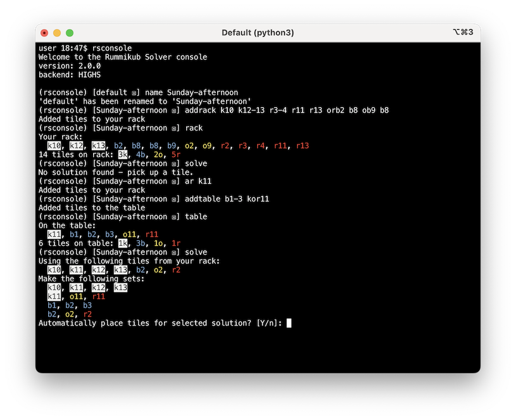The width and height of the screenshot is (516, 420).
Task: Click 'No solution found – pick up a tile.'
Action: (x=116, y=172)
